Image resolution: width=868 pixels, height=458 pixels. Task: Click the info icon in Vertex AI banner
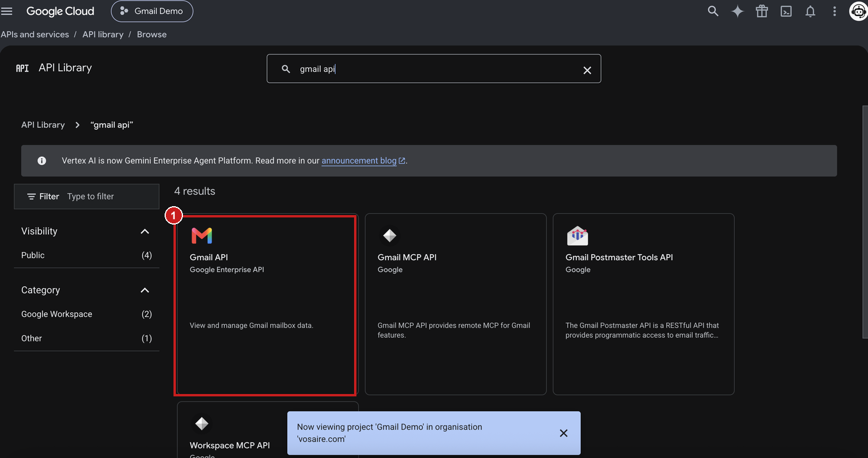coord(41,161)
